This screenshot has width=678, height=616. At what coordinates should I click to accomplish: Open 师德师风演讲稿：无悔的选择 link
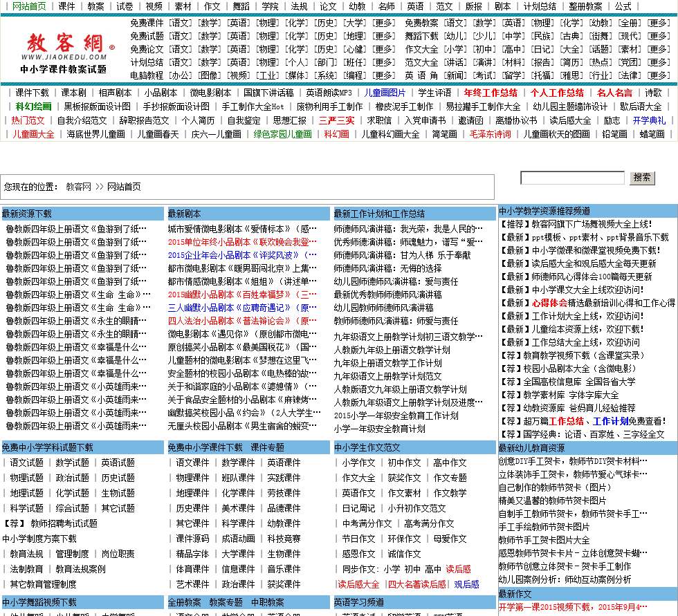(x=387, y=268)
